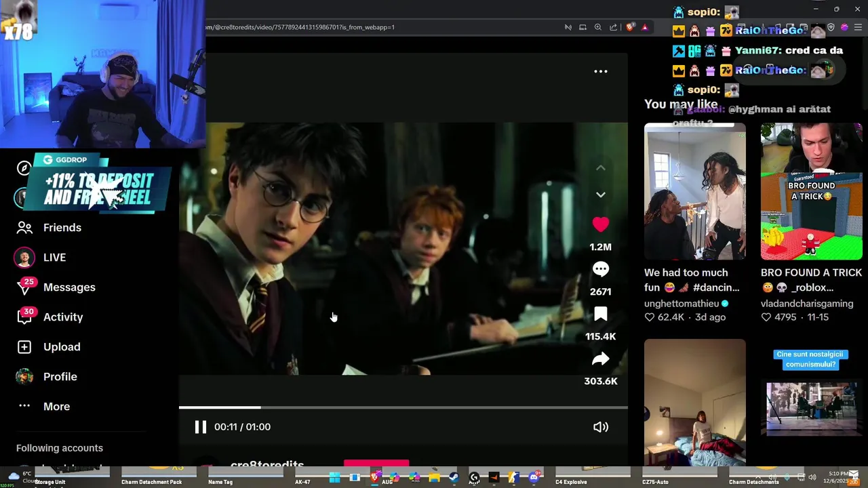This screenshot has height=488, width=868.
Task: Open 'BRO FOUND A TRICK' video title link
Action: pyautogui.click(x=811, y=280)
